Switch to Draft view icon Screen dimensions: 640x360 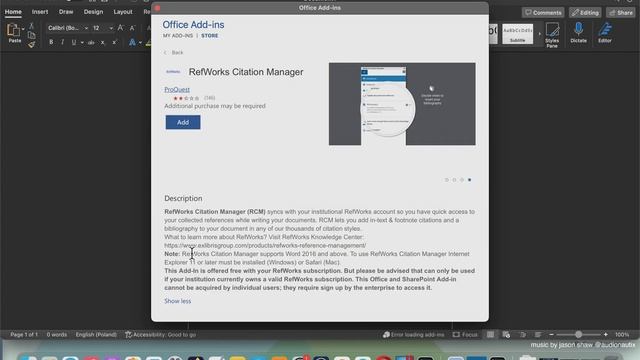click(538, 335)
